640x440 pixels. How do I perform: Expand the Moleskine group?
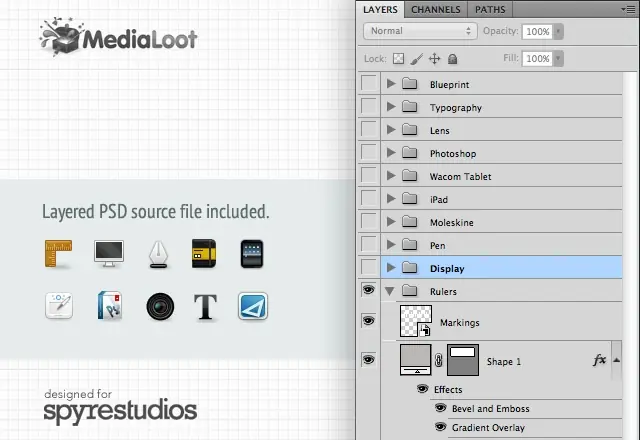391,222
